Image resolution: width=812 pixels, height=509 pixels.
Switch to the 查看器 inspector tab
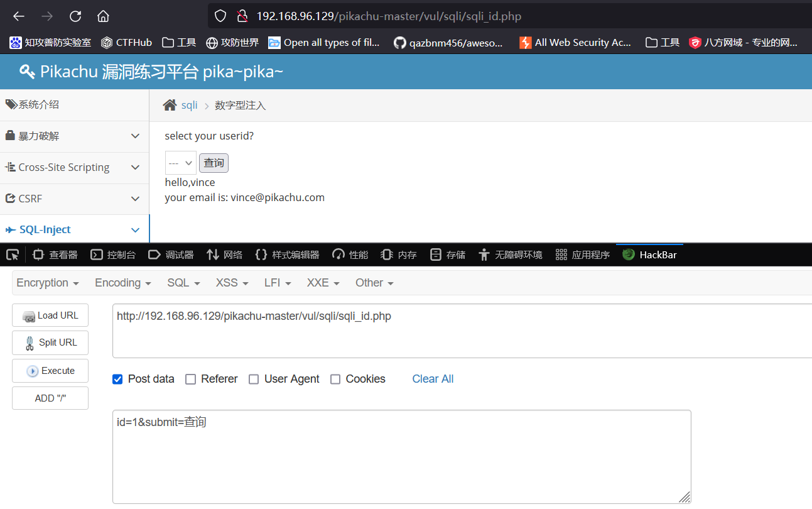coord(55,255)
